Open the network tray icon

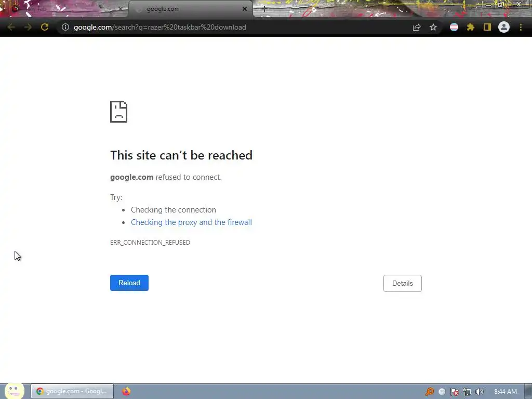(467, 392)
